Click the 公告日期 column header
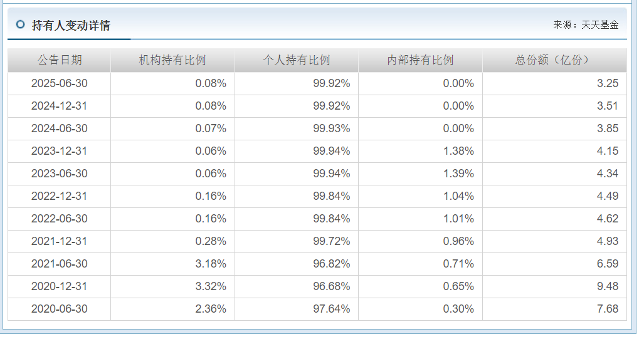644x359 pixels. [60, 60]
